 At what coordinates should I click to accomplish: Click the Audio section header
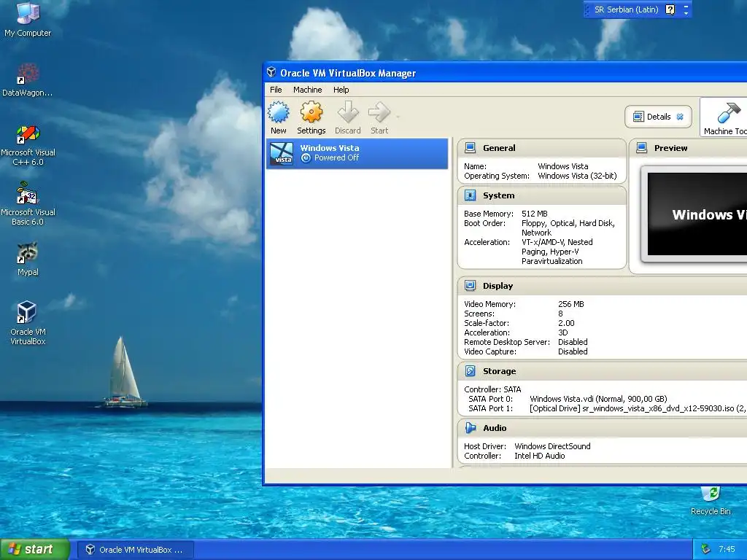[602, 428]
